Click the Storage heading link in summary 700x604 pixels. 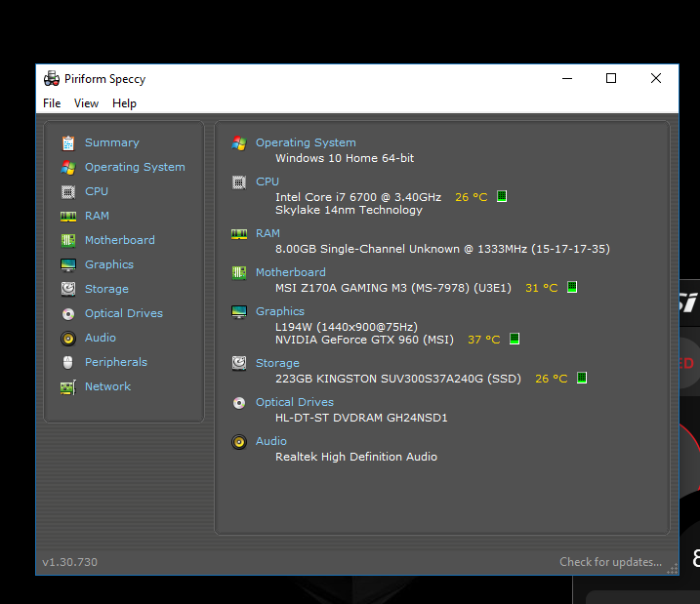click(277, 364)
